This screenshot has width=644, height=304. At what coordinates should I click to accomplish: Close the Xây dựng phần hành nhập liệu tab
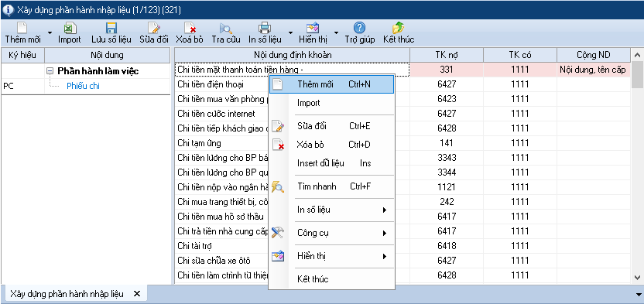click(x=137, y=294)
